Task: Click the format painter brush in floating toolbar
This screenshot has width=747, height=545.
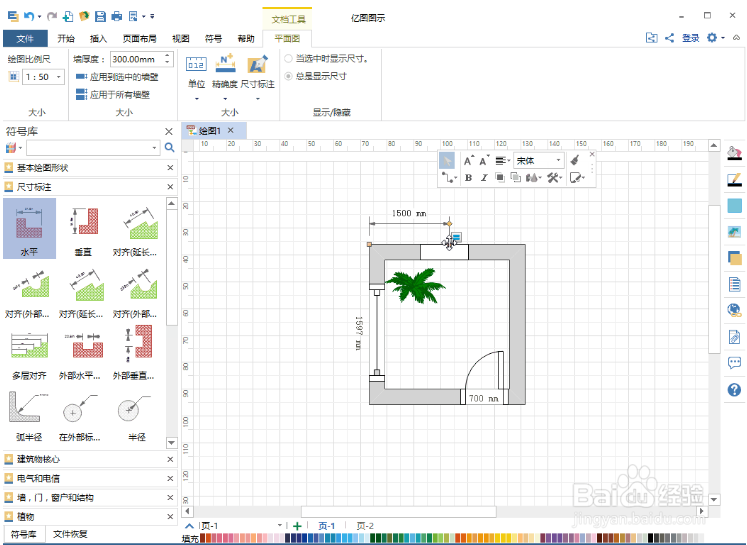Action: [575, 160]
